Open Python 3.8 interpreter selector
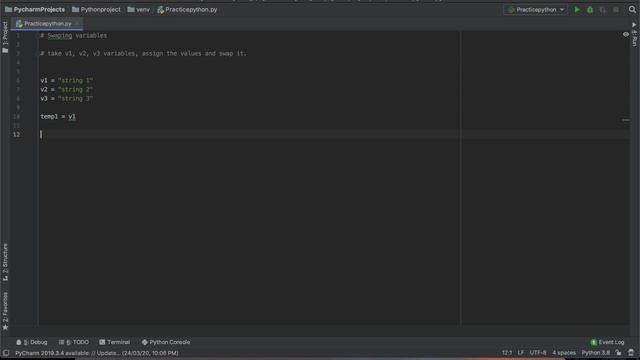 pyautogui.click(x=596, y=353)
